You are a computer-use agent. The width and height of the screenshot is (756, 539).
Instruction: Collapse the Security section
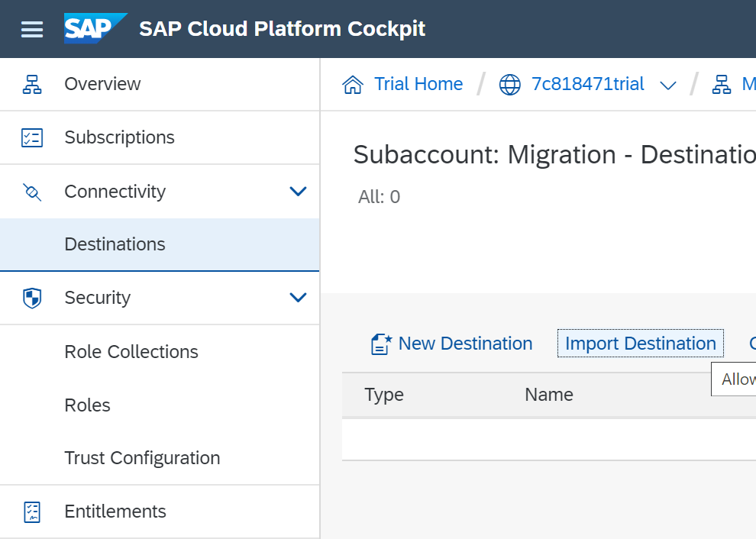(298, 298)
